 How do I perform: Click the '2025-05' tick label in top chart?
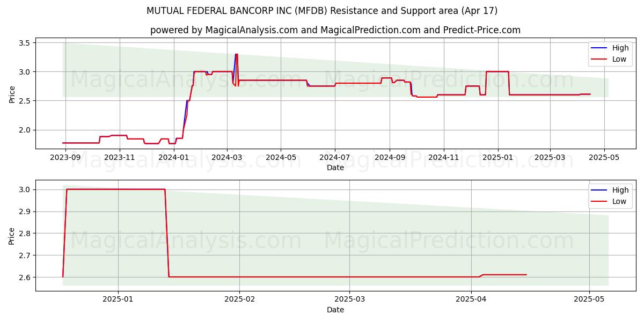pyautogui.click(x=604, y=157)
